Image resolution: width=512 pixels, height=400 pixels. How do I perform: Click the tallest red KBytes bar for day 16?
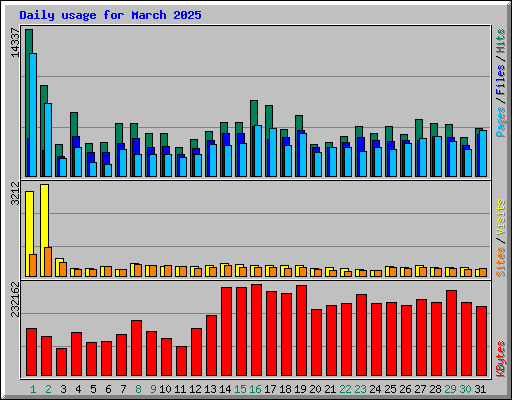[x=256, y=330]
